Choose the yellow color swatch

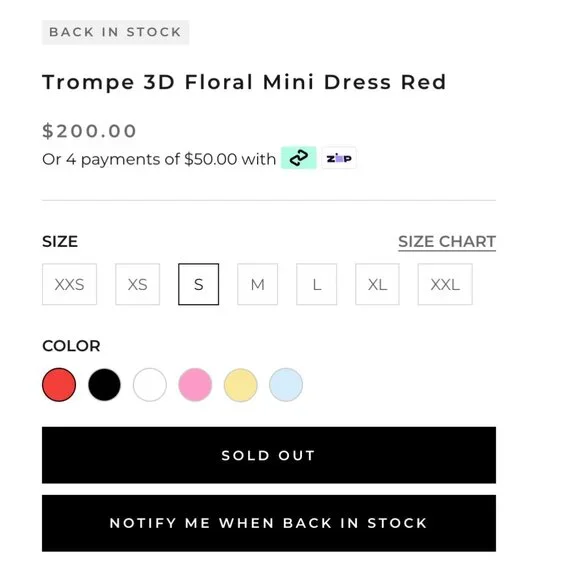[240, 385]
